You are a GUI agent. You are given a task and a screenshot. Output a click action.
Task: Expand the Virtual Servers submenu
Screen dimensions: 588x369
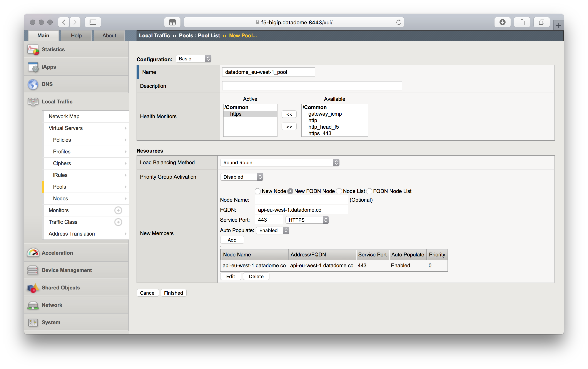tap(125, 128)
